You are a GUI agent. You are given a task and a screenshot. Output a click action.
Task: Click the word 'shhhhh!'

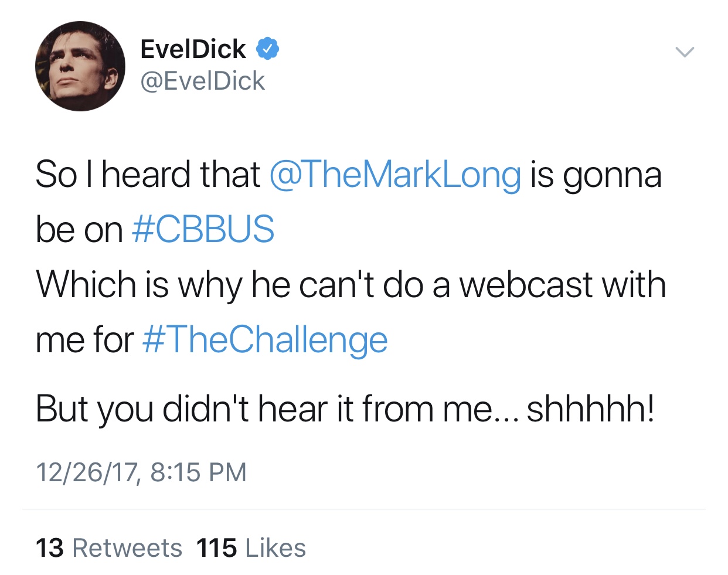pyautogui.click(x=591, y=409)
